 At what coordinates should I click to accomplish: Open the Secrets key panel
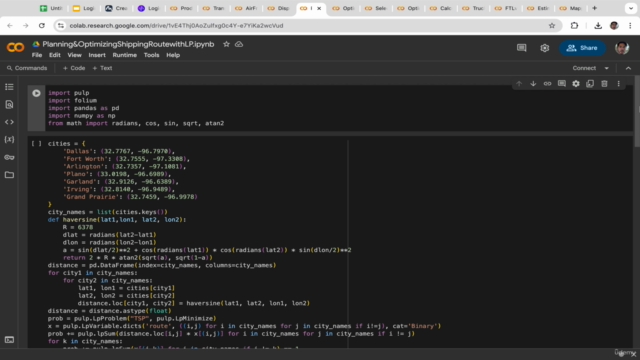(9, 157)
